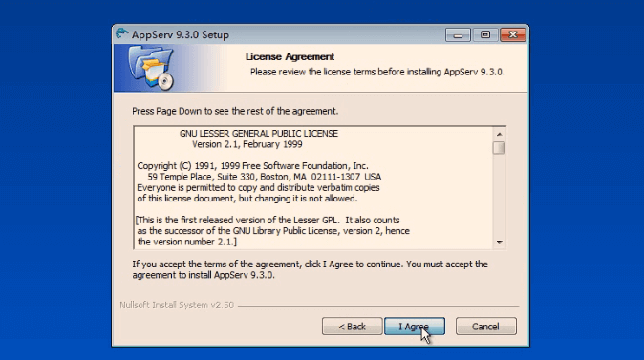
Task: Click the GNU LESSER GENERAL PUBLIC LICENSE heading
Action: click(259, 134)
